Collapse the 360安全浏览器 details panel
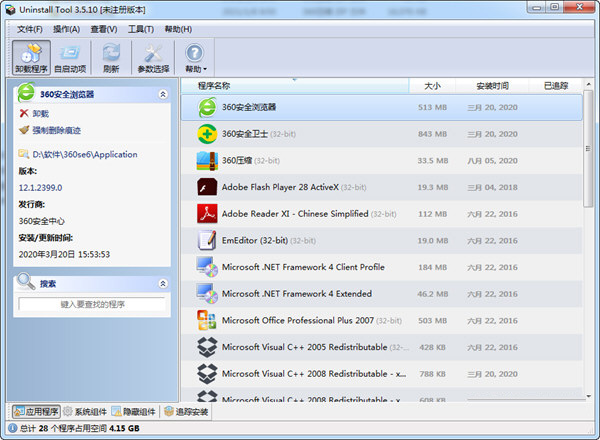This screenshot has height=440, width=600. pyautogui.click(x=163, y=94)
